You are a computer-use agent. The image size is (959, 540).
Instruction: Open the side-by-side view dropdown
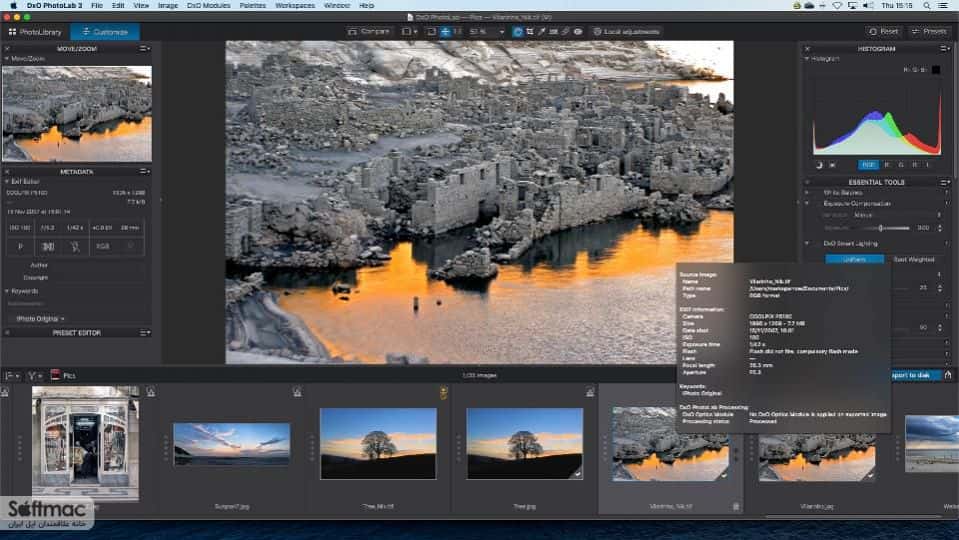(x=410, y=31)
